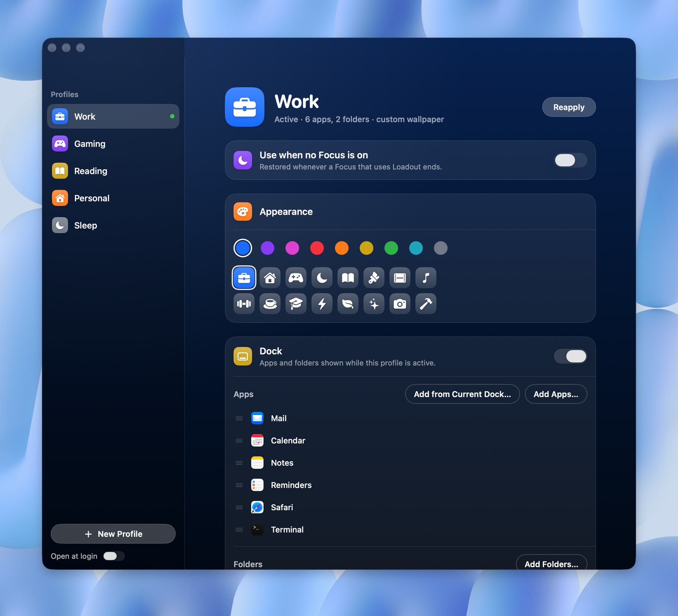Select the leaf icon
This screenshot has height=616, width=678.
[348, 303]
